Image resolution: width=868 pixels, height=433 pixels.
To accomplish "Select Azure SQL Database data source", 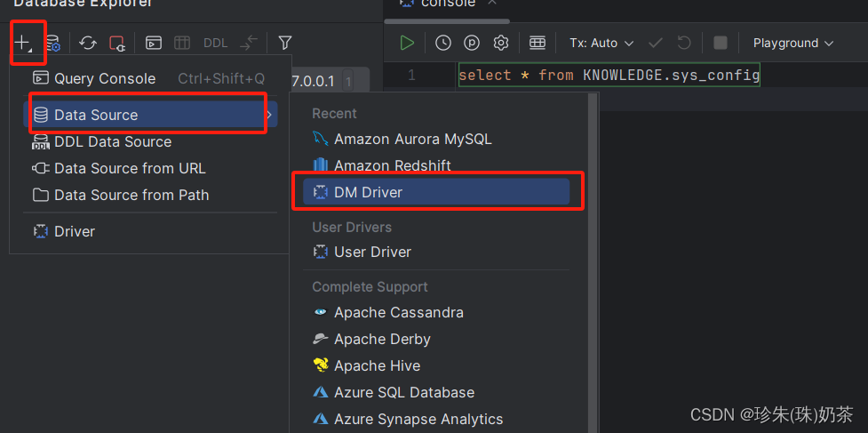I will pyautogui.click(x=436, y=393).
